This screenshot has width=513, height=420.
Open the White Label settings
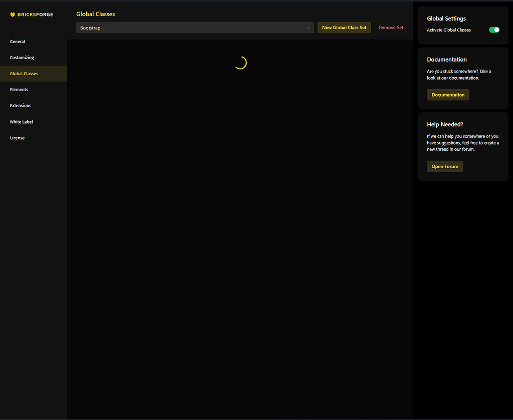[22, 122]
